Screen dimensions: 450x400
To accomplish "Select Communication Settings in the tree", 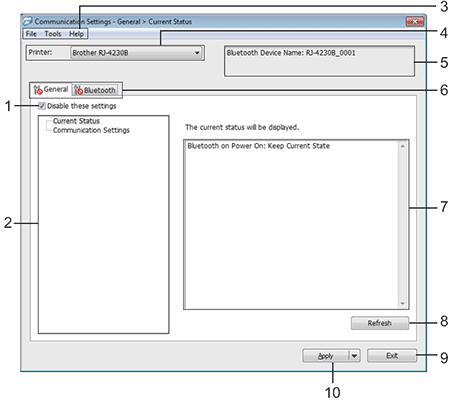I will [x=91, y=130].
